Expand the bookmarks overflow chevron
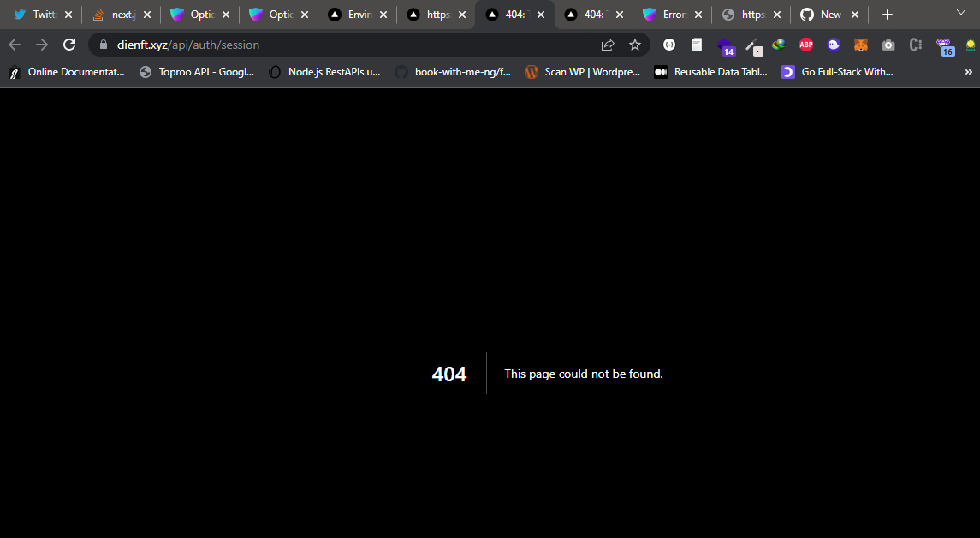980x538 pixels. coord(968,72)
